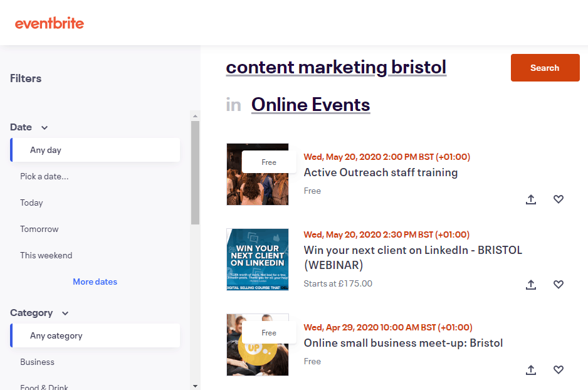
Task: Filter by the Food & Drink category
Action: click(45, 387)
